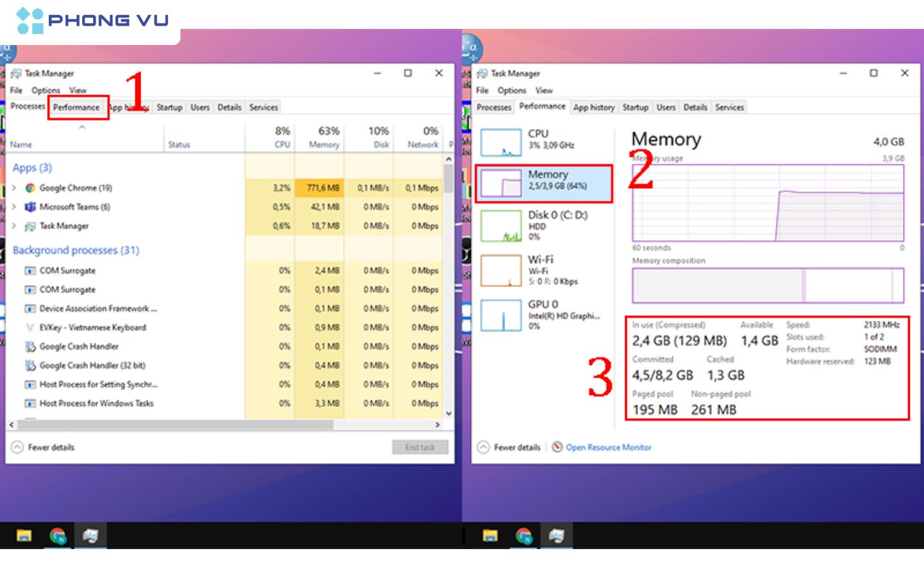Click the Memory composition bar
The height and width of the screenshot is (578, 924).
click(x=768, y=285)
